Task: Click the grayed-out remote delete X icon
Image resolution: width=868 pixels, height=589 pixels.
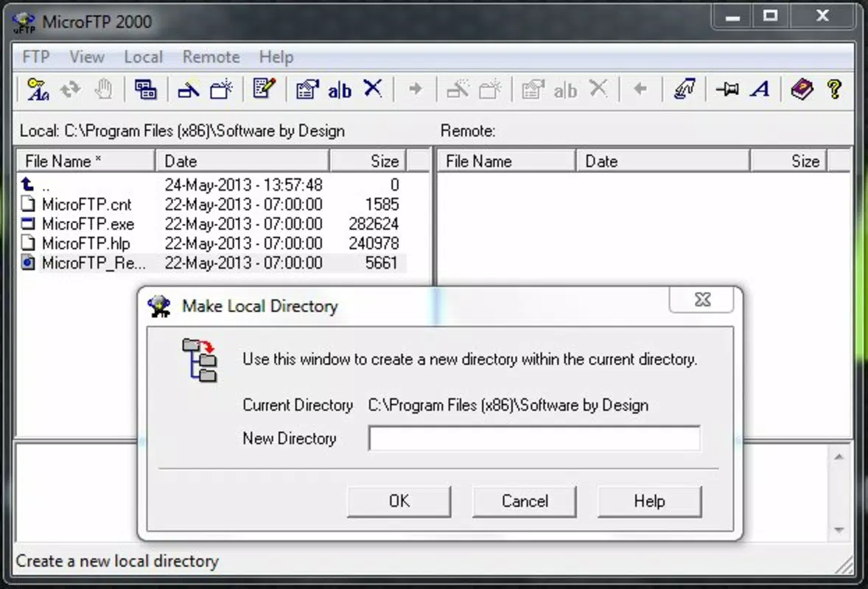Action: coord(598,88)
